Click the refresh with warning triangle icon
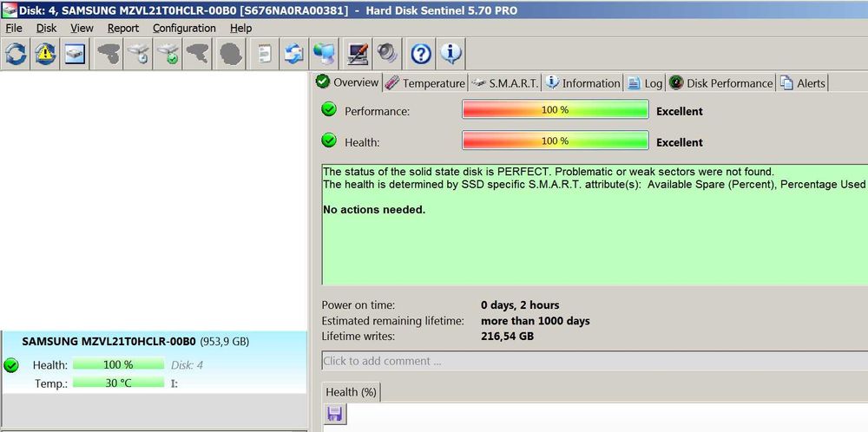868x432 pixels. tap(45, 54)
